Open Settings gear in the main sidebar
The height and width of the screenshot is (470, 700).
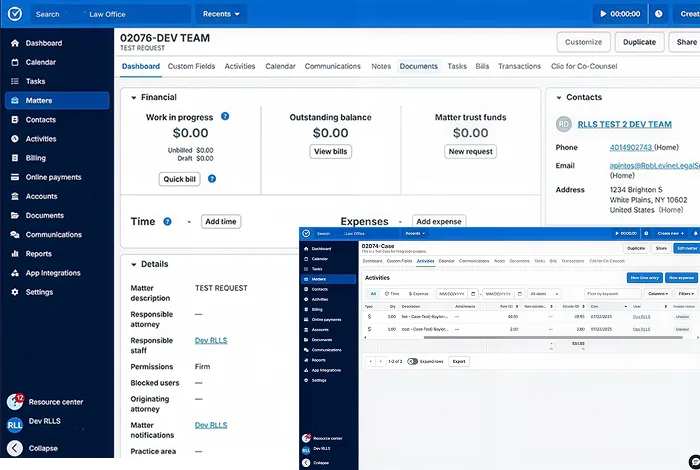[x=15, y=292]
